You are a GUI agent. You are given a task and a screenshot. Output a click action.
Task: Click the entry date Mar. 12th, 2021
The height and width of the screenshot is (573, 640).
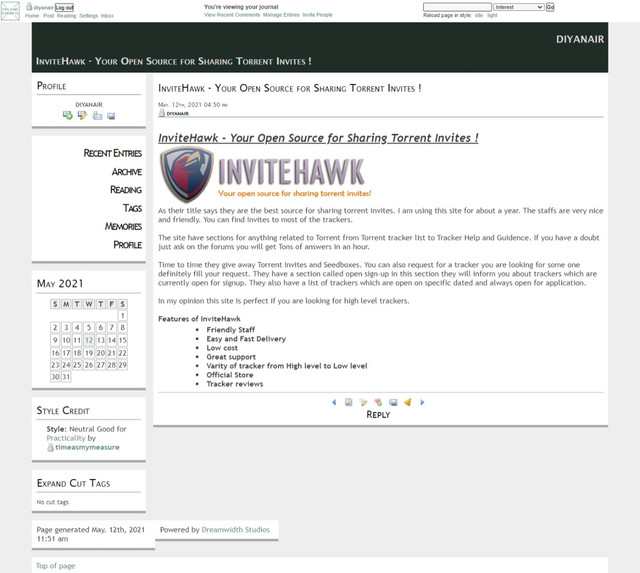[193, 104]
